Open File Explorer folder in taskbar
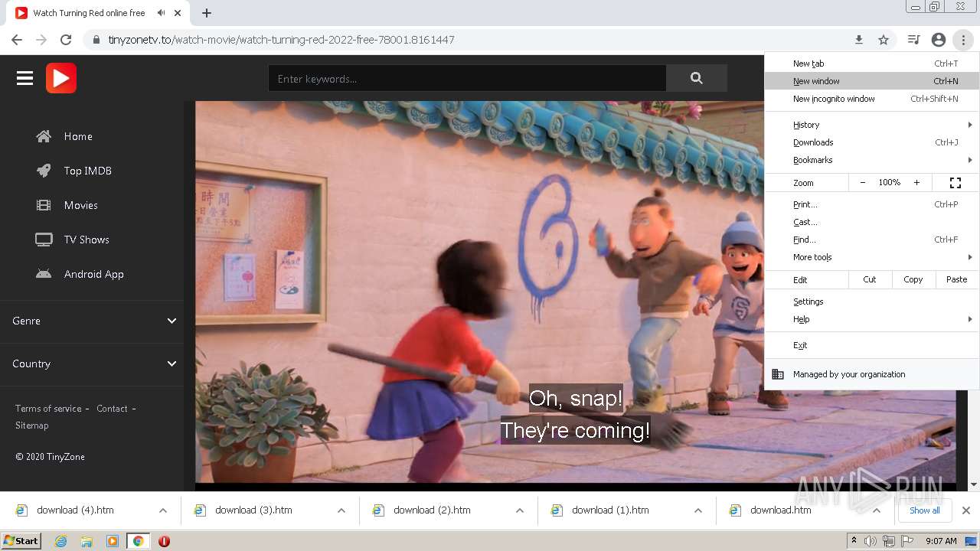Screen dimensions: 980x551 click(x=87, y=541)
